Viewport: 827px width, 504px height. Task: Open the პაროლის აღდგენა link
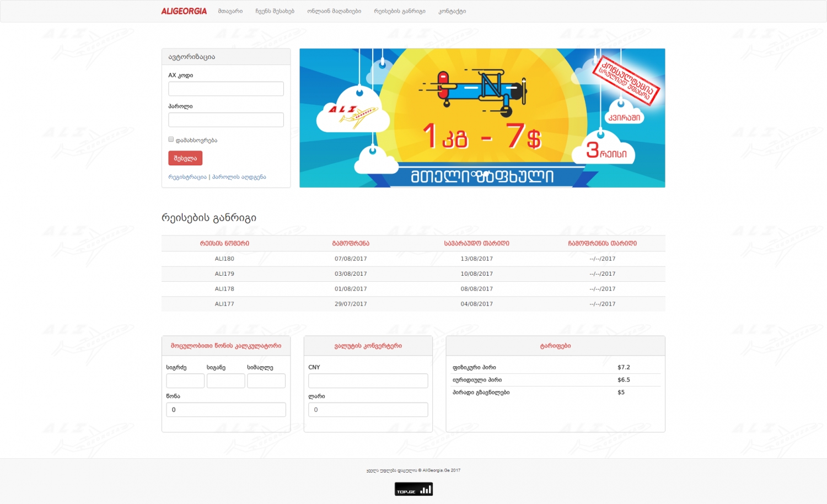coord(239,177)
